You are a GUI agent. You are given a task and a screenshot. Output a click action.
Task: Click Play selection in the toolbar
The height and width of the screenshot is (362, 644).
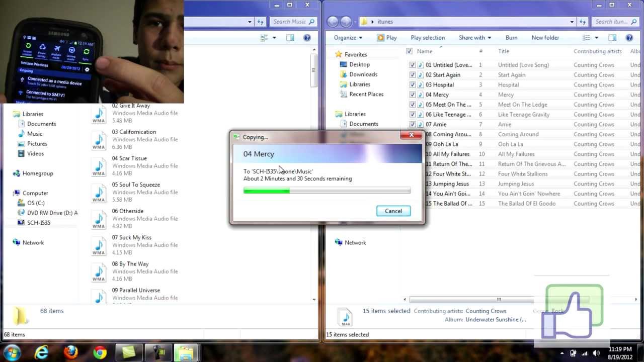click(428, 38)
